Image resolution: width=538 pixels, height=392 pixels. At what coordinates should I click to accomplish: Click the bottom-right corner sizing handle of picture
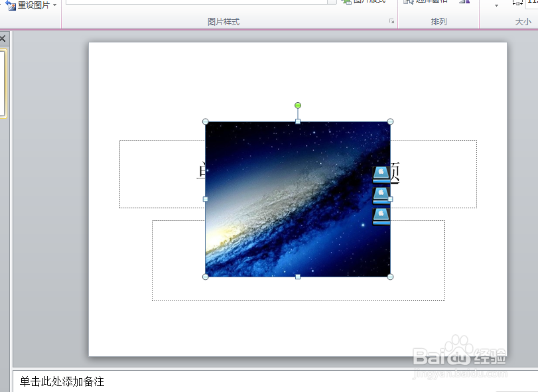(x=390, y=277)
